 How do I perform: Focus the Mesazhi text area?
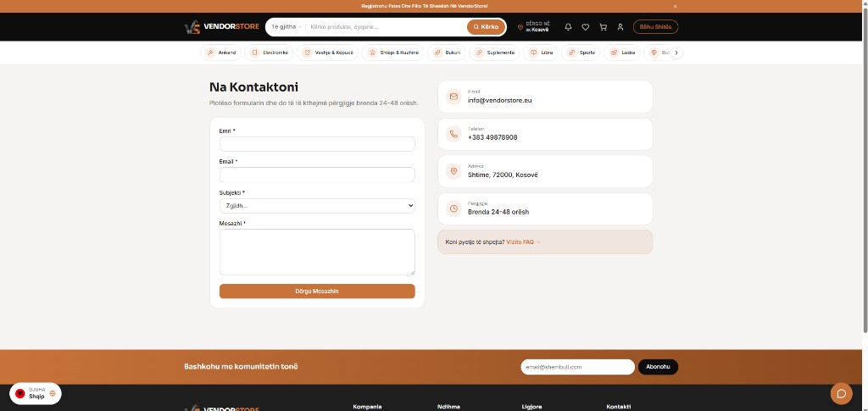click(x=317, y=253)
